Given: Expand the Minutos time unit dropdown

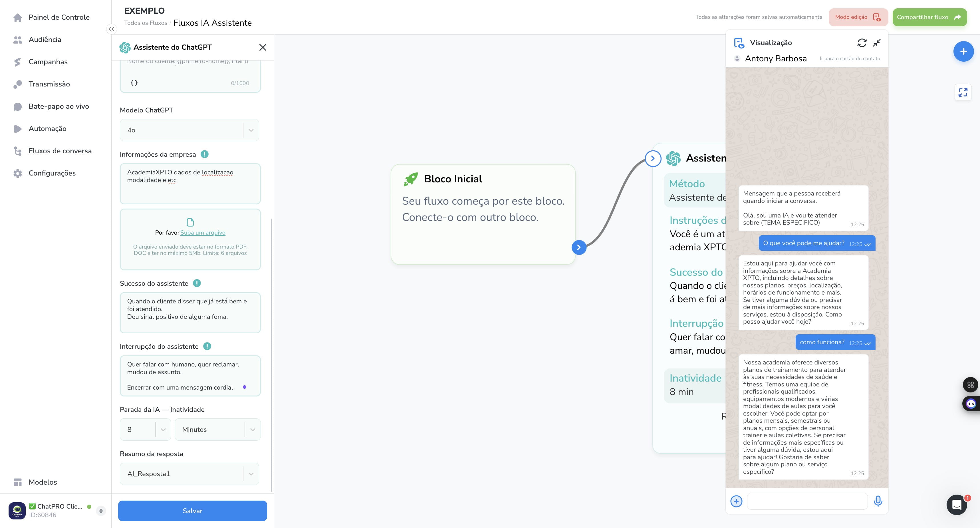Looking at the screenshot, I should [218, 430].
